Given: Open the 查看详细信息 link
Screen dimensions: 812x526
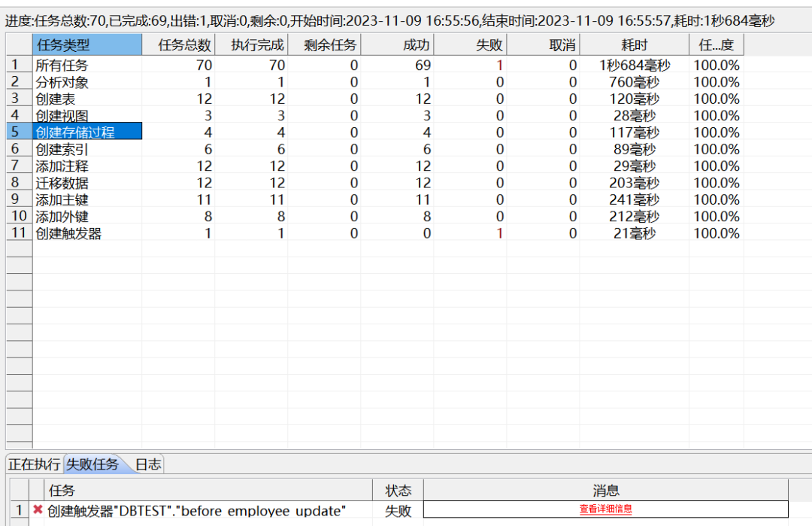Looking at the screenshot, I should pos(605,509).
